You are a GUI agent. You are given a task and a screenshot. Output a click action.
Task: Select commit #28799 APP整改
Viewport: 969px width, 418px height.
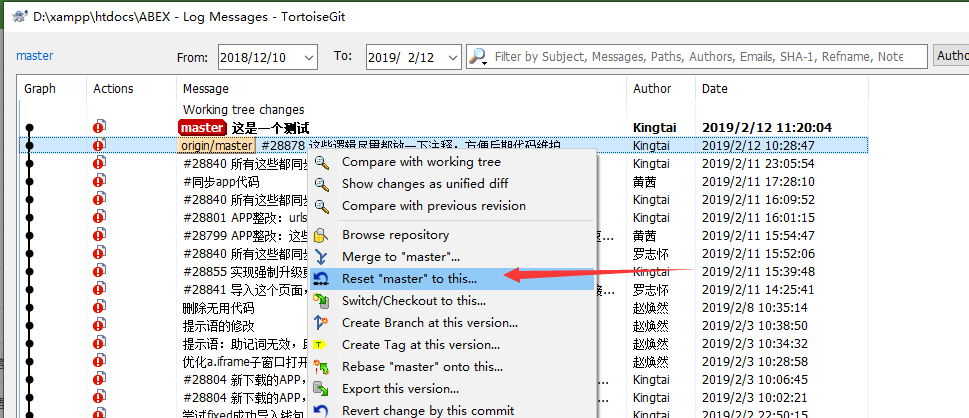coord(245,236)
